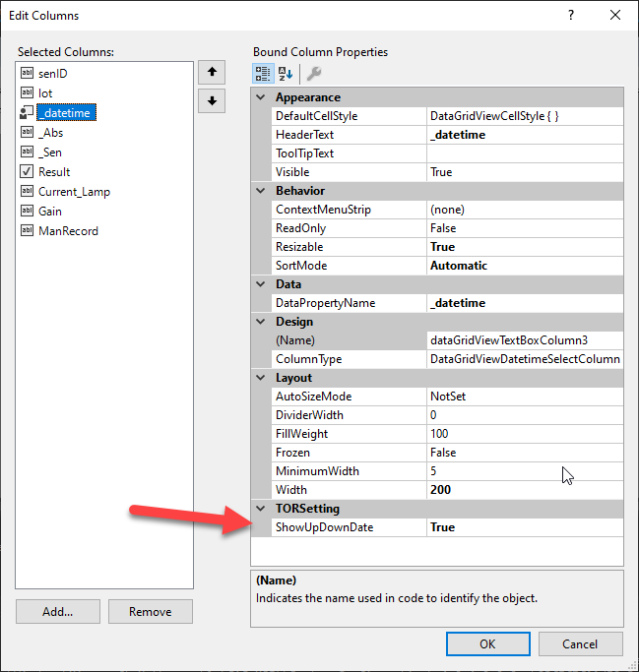This screenshot has height=672, width=639.
Task: Select the SortMode property name
Action: coord(301,266)
